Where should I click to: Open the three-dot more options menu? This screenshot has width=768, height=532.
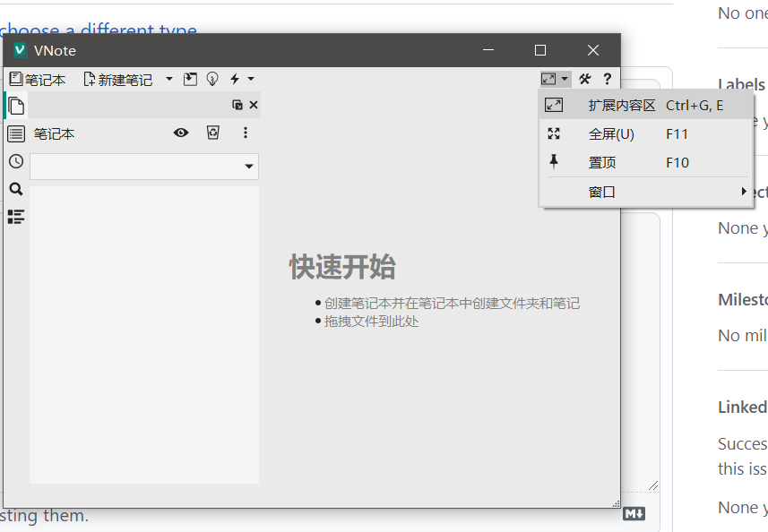coord(246,133)
